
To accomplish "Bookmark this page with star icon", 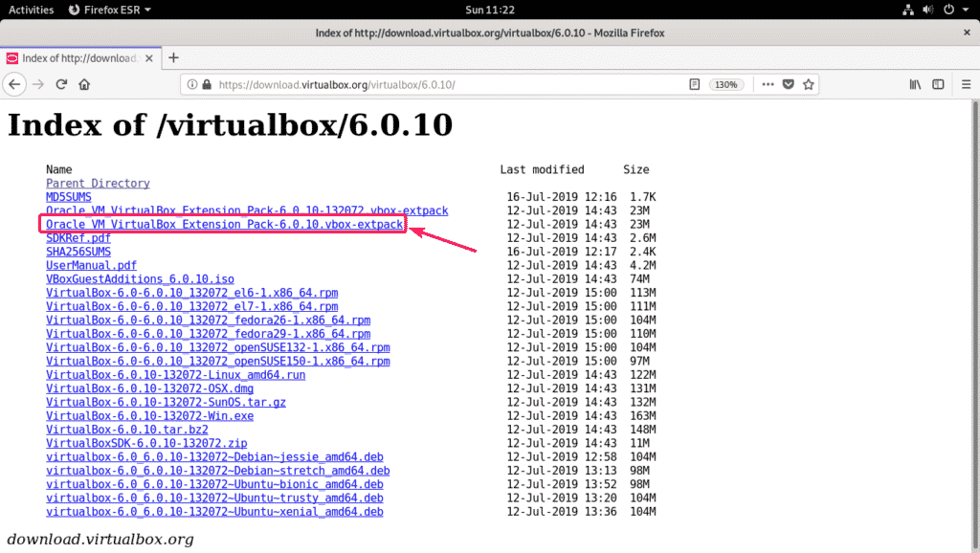I will click(809, 84).
